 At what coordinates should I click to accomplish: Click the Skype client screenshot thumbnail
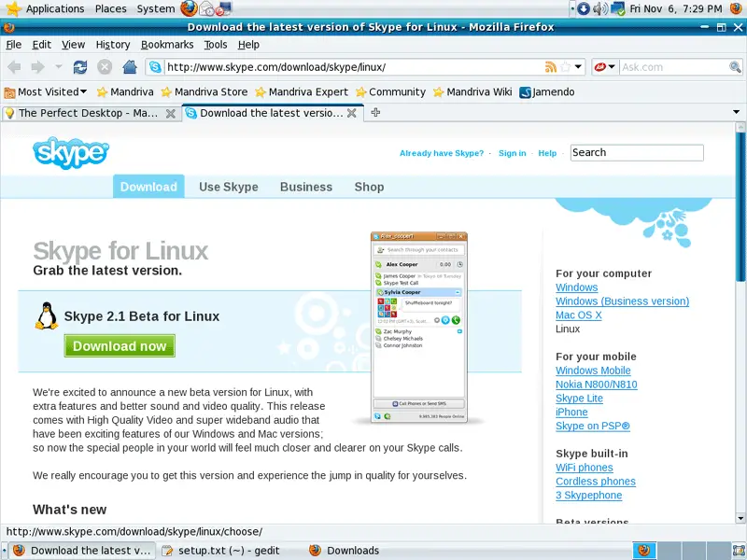[419, 328]
